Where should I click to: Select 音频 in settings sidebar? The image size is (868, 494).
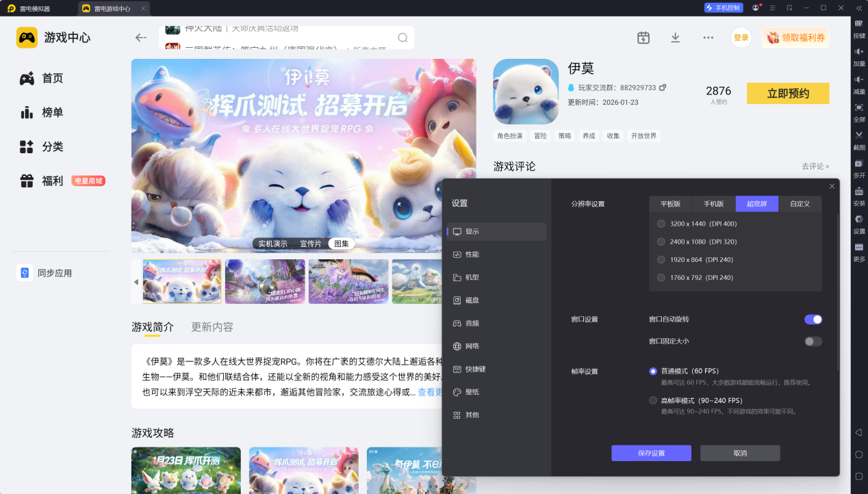point(496,323)
